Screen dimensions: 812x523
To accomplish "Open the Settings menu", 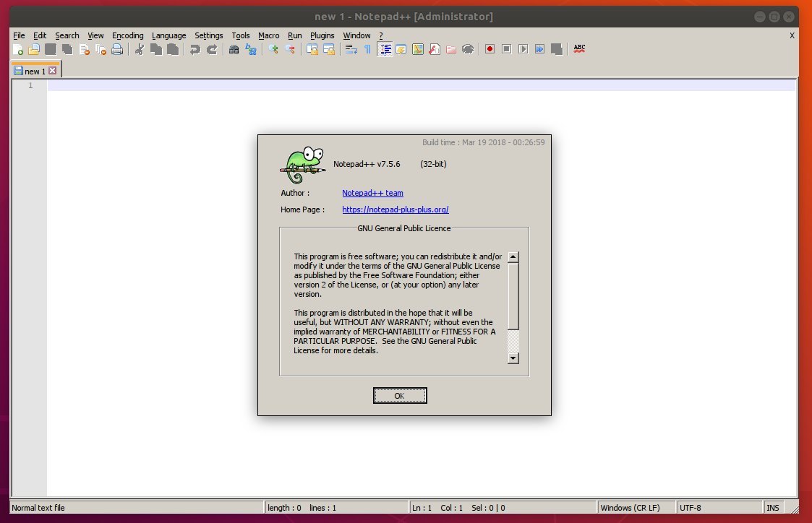I will [209, 35].
